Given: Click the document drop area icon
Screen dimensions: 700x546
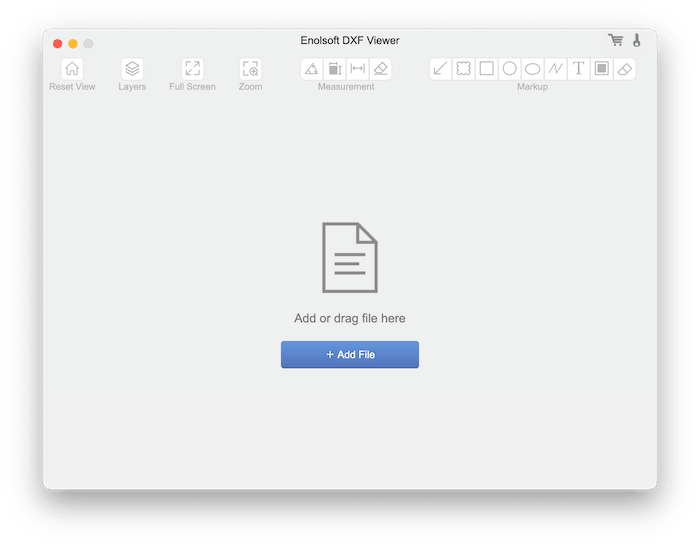Looking at the screenshot, I should pyautogui.click(x=350, y=258).
